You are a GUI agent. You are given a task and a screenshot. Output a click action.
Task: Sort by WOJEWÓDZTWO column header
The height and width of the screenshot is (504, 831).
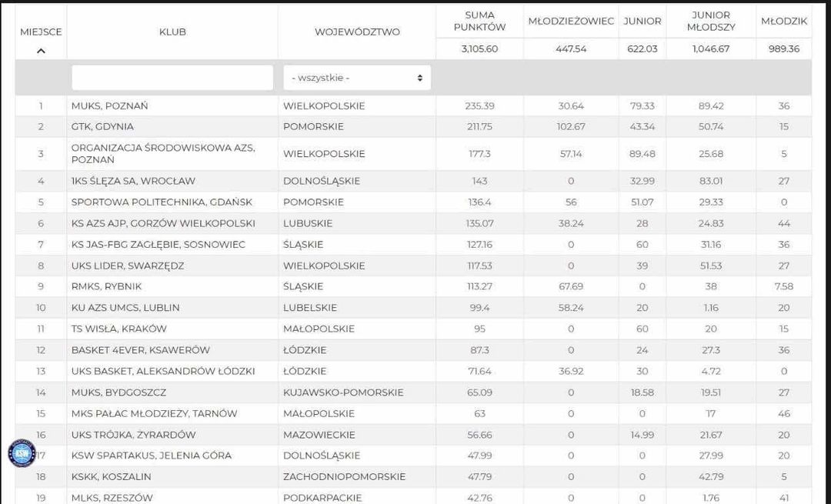pos(357,32)
